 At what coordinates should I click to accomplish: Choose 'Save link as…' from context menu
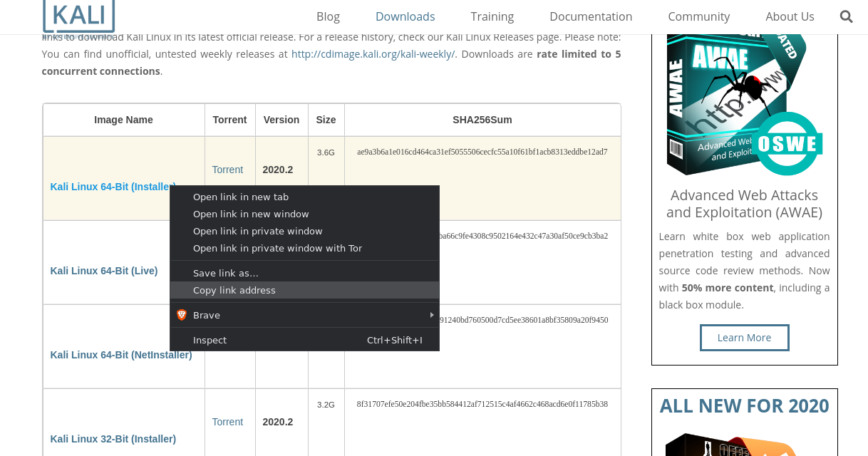[x=304, y=273]
